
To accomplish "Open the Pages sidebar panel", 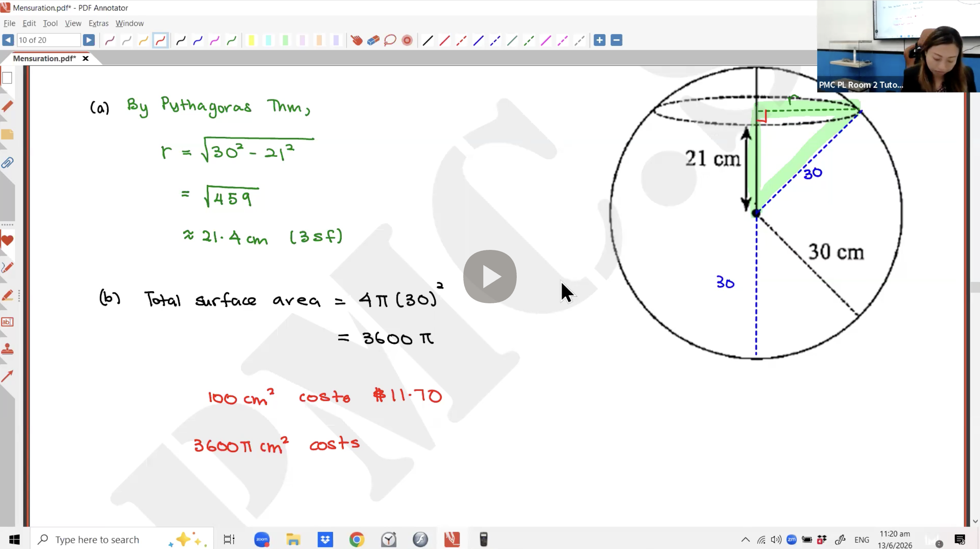I will click(x=7, y=78).
